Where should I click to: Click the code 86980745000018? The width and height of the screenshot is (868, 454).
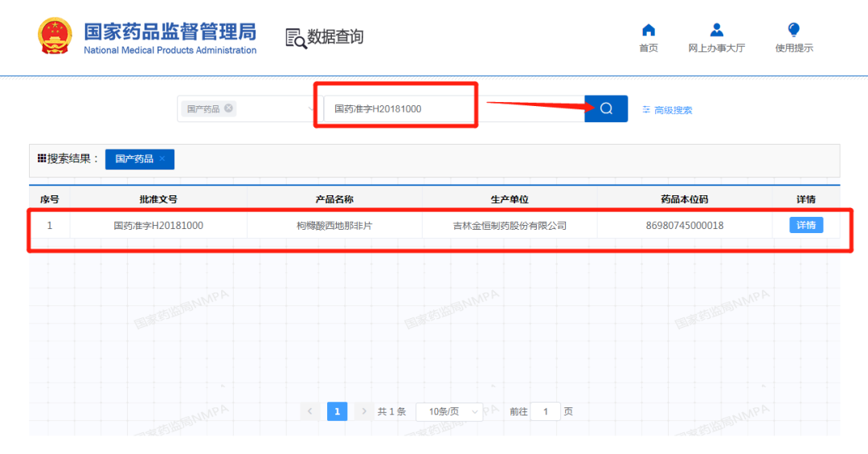684,225
